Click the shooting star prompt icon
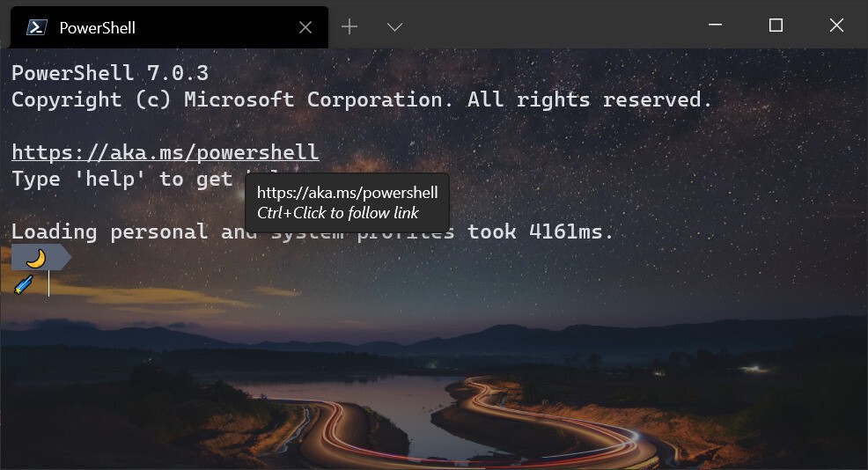The height and width of the screenshot is (470, 868). 24,285
